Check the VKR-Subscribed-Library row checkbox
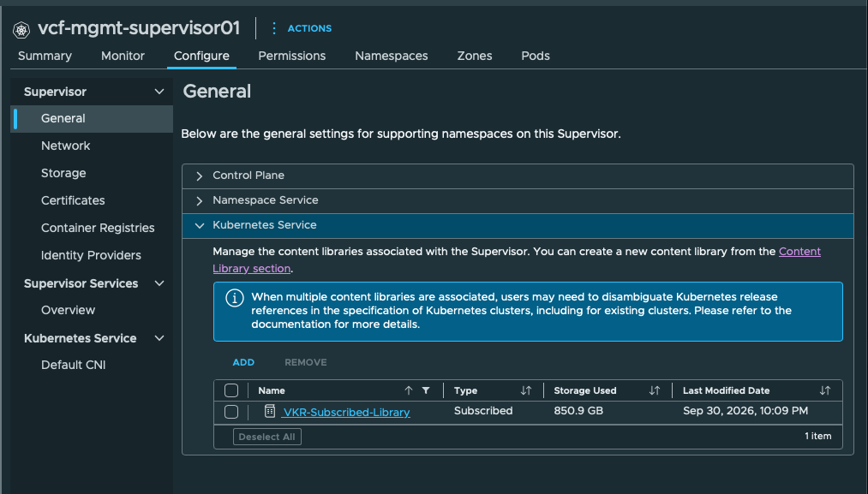Image resolution: width=868 pixels, height=494 pixels. 231,412
